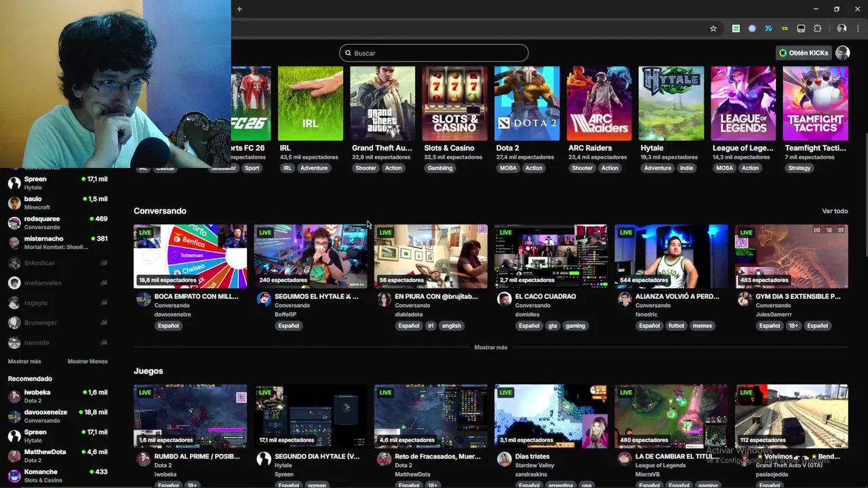Click the diabladota channel avatar icon
The height and width of the screenshot is (488, 868).
[x=384, y=300]
